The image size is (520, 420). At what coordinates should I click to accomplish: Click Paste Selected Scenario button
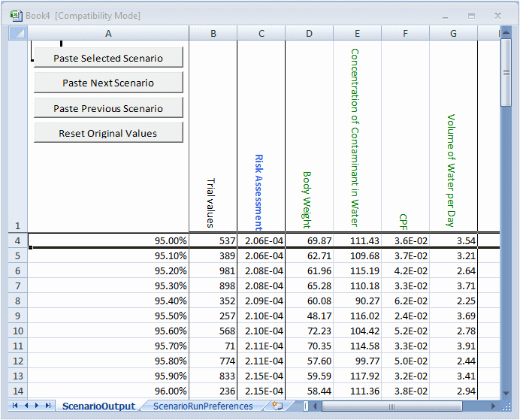tap(108, 58)
